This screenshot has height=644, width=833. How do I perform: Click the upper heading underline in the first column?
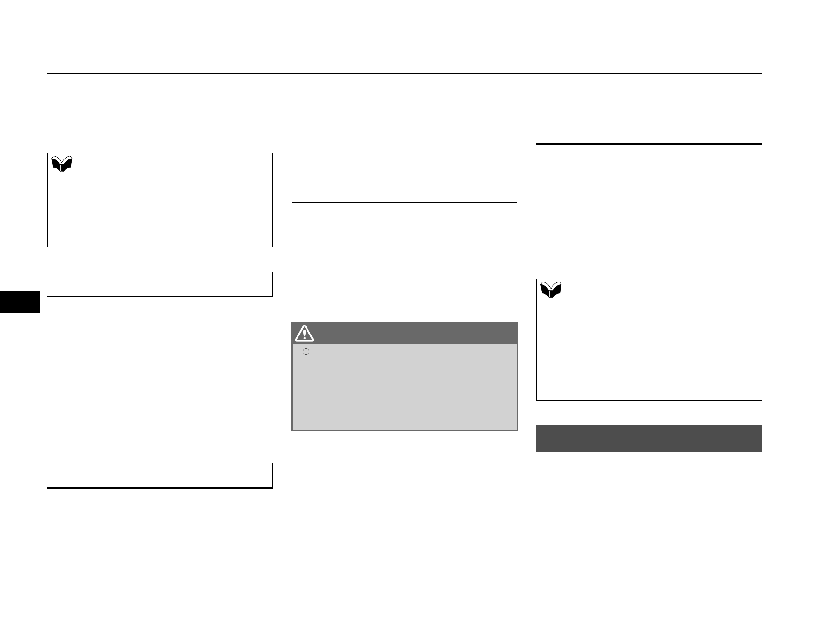pyautogui.click(x=160, y=296)
